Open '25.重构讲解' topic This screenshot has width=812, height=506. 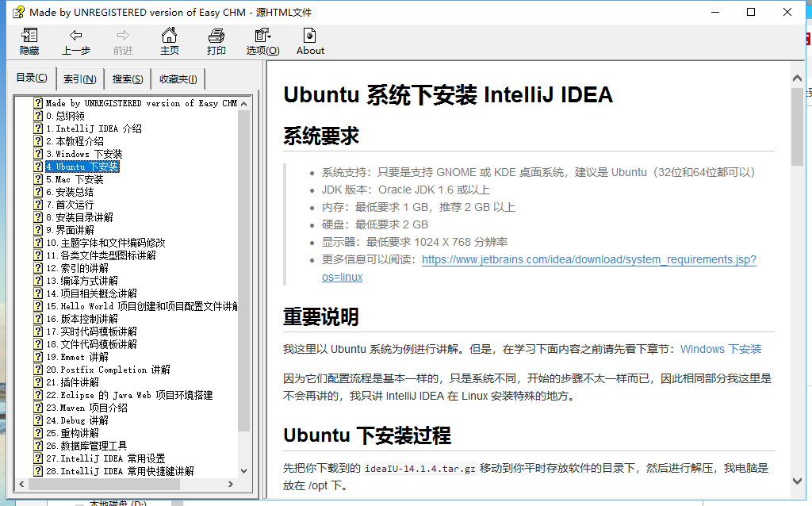coord(72,433)
